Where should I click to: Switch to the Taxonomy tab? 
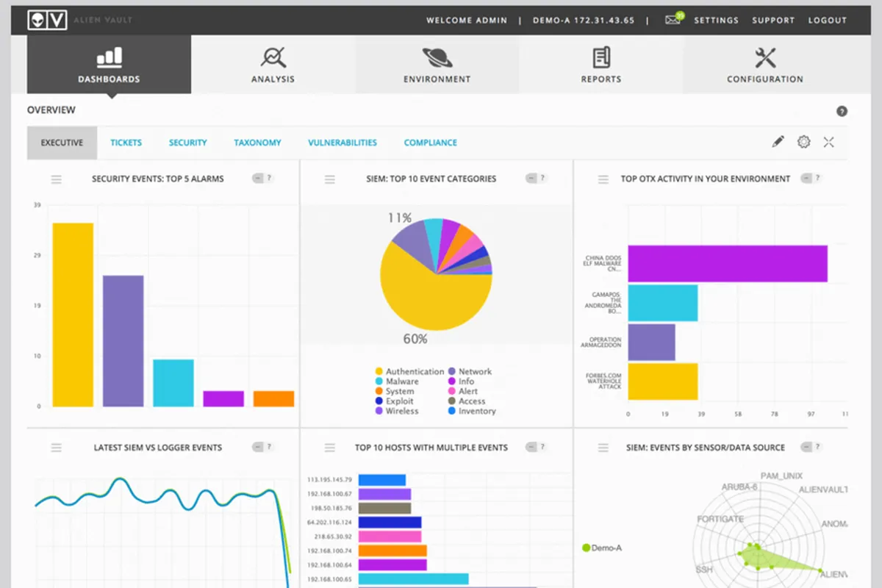(x=257, y=143)
